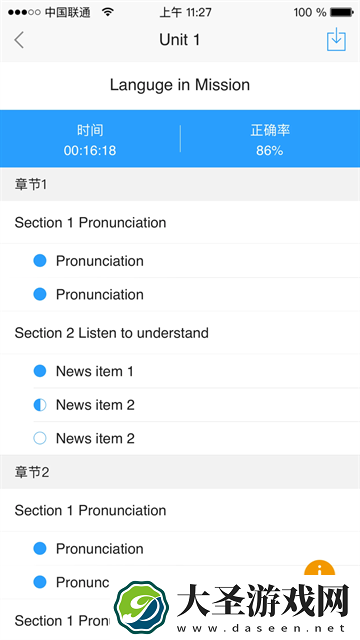Tap the 正确率 label
Image resolution: width=360 pixels, height=640 pixels.
[270, 131]
